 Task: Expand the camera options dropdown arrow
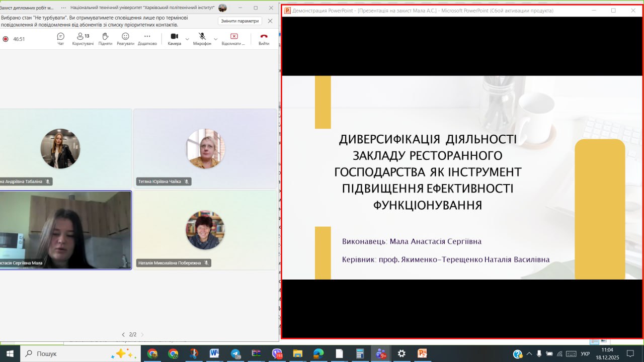tap(187, 39)
